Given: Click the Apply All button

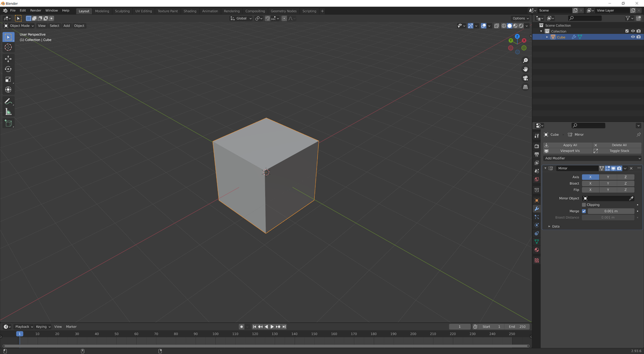Looking at the screenshot, I should (x=568, y=145).
